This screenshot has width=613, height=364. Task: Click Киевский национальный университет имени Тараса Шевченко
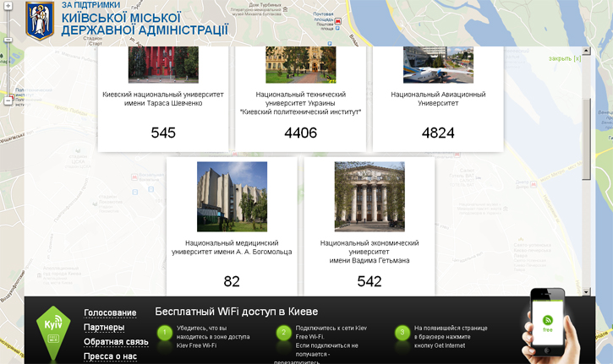point(163,99)
